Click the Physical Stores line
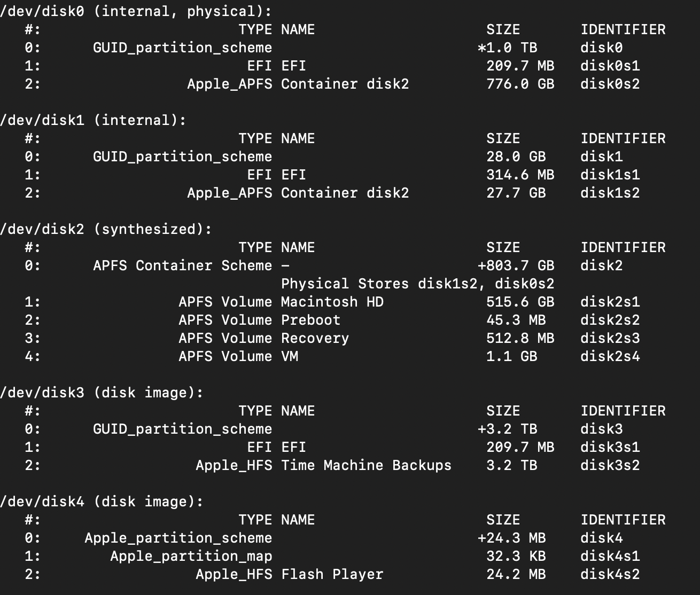Screen dimensions: 700x595 click(417, 284)
